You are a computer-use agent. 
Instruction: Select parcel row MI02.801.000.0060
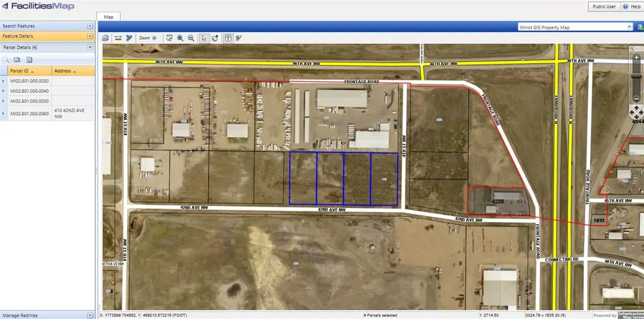click(x=30, y=113)
